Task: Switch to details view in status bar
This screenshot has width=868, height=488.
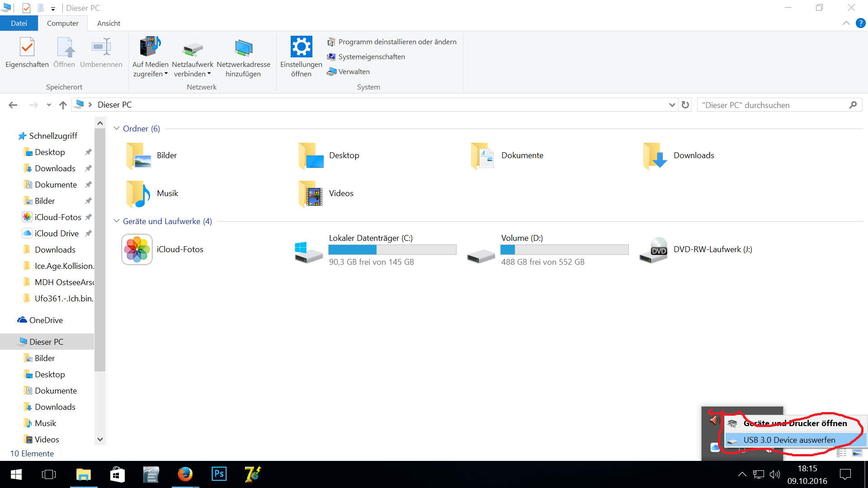Action: click(842, 453)
